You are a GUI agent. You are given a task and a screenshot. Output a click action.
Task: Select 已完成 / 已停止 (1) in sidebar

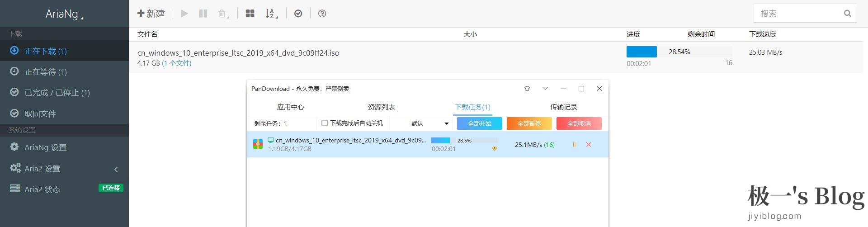64,93
